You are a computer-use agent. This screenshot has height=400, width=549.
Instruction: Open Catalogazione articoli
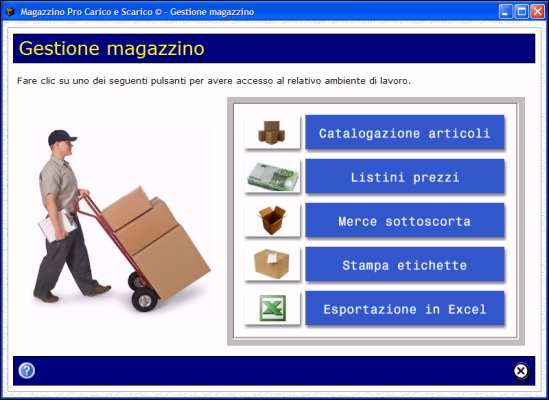pos(405,132)
